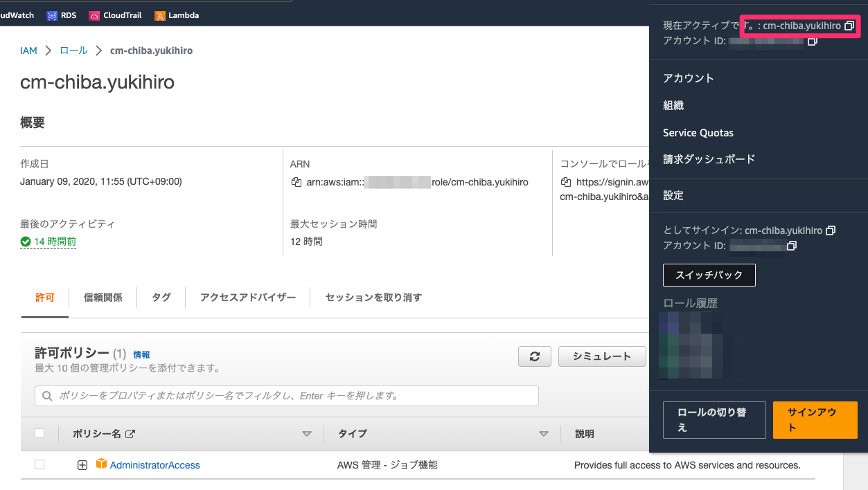This screenshot has width=868, height=490.
Task: Toggle the select-all policies checkbox
Action: [x=39, y=433]
